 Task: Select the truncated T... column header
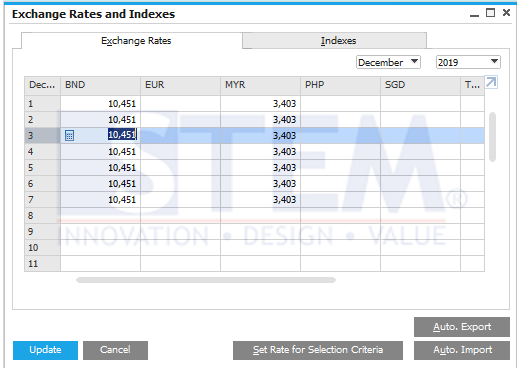(472, 85)
